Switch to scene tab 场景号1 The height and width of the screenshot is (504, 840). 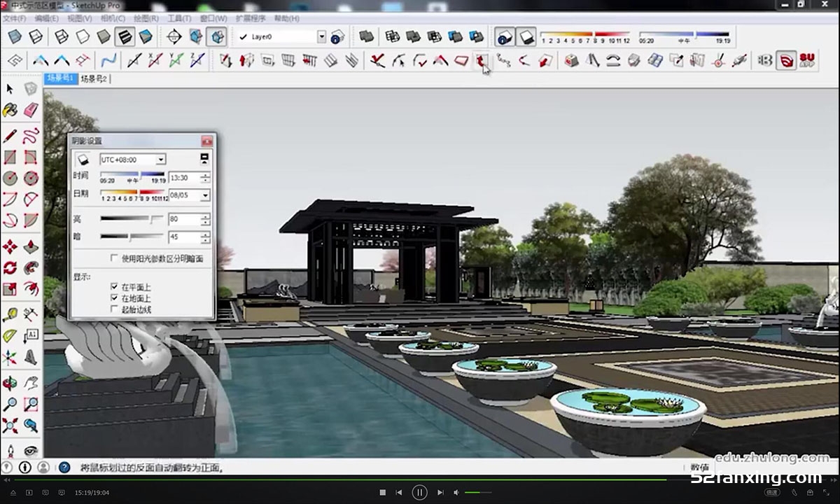tap(60, 78)
